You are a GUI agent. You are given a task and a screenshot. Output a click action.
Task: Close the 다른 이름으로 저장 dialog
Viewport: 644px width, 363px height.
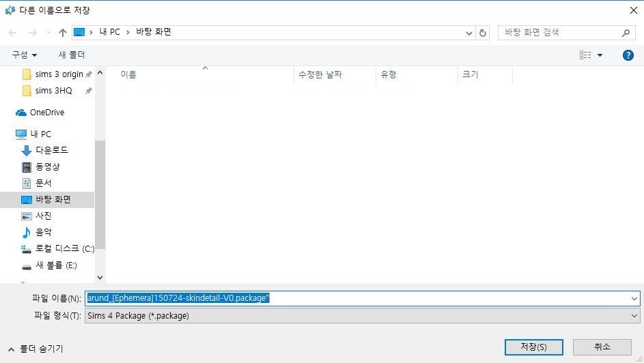pyautogui.click(x=634, y=10)
